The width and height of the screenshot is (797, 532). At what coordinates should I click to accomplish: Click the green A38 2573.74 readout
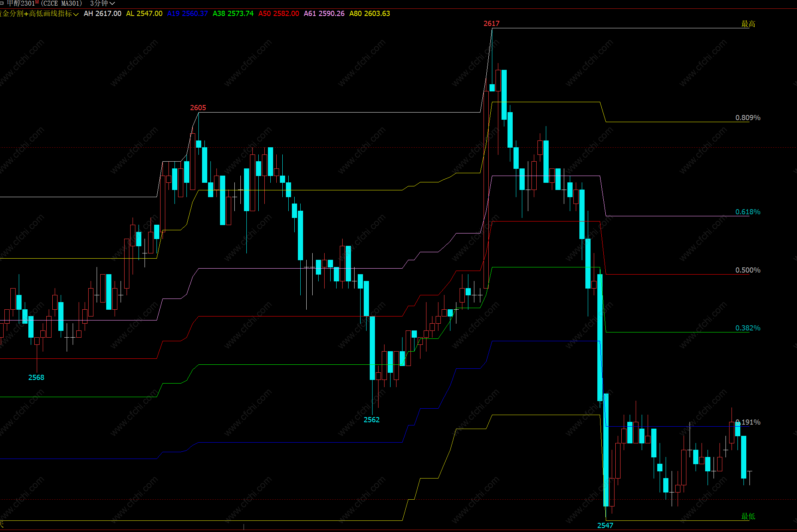point(233,14)
